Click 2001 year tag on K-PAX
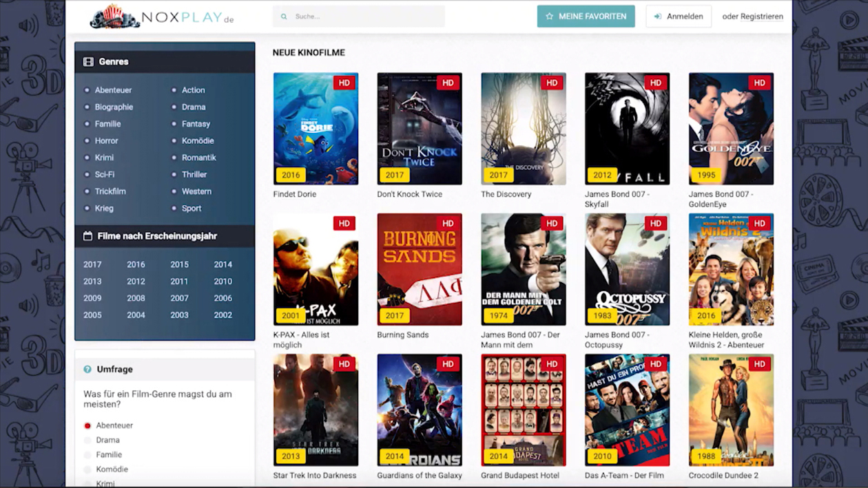The image size is (868, 488). (291, 316)
